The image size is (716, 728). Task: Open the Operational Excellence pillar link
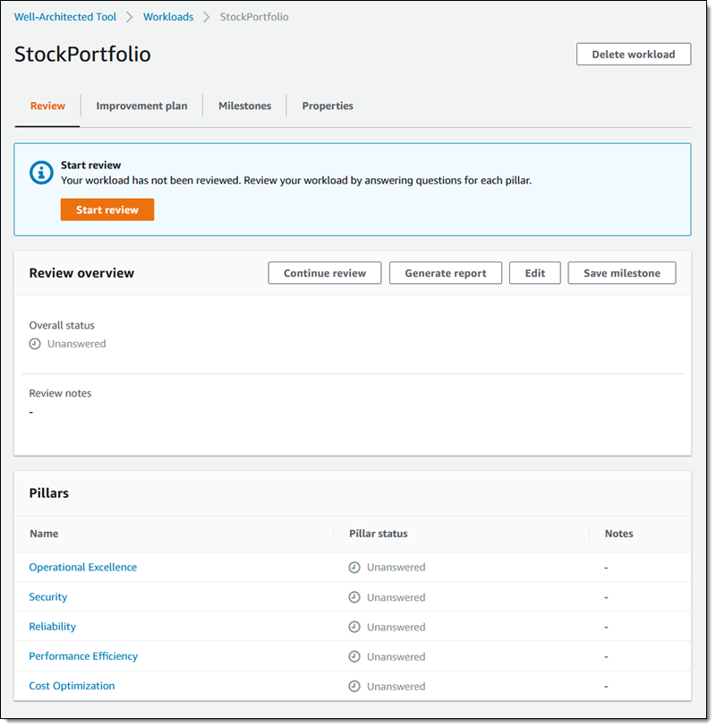click(83, 567)
